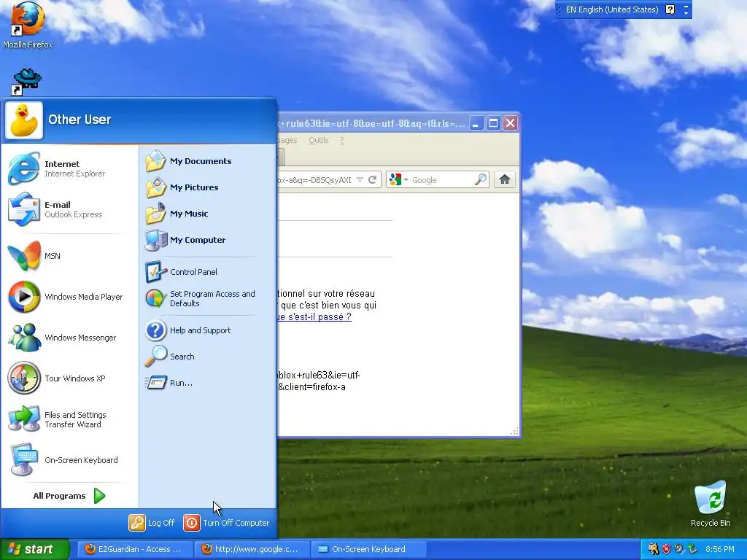
Task: Click the 's'est-il passé ?' link
Action: (x=315, y=316)
